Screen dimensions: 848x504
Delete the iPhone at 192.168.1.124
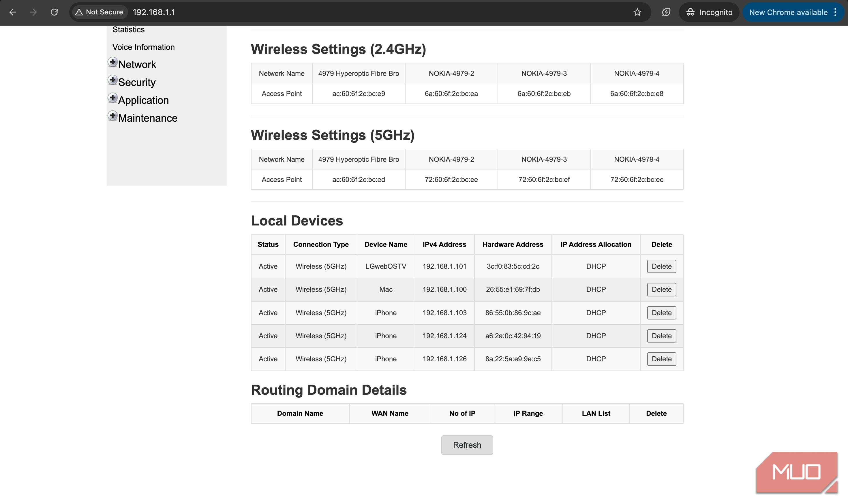[x=661, y=336]
